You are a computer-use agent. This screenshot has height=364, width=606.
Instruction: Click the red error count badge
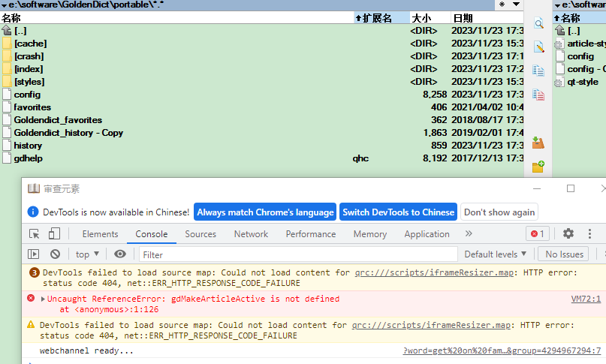[538, 233]
